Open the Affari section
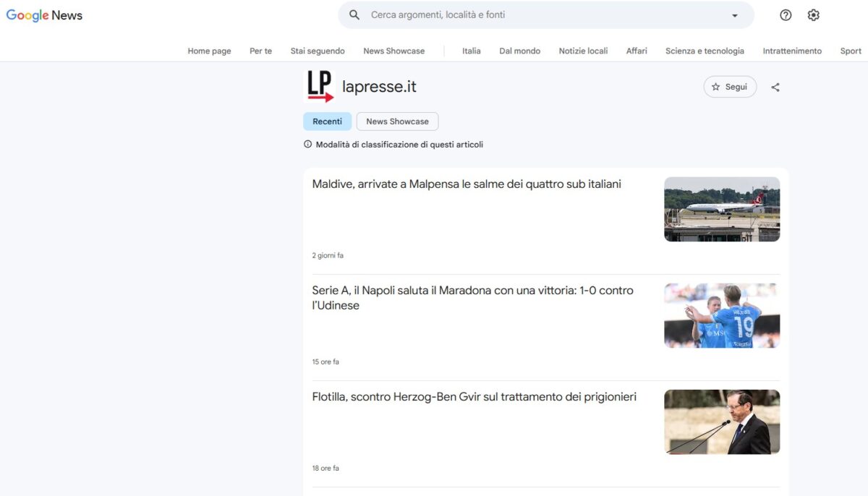 (637, 51)
